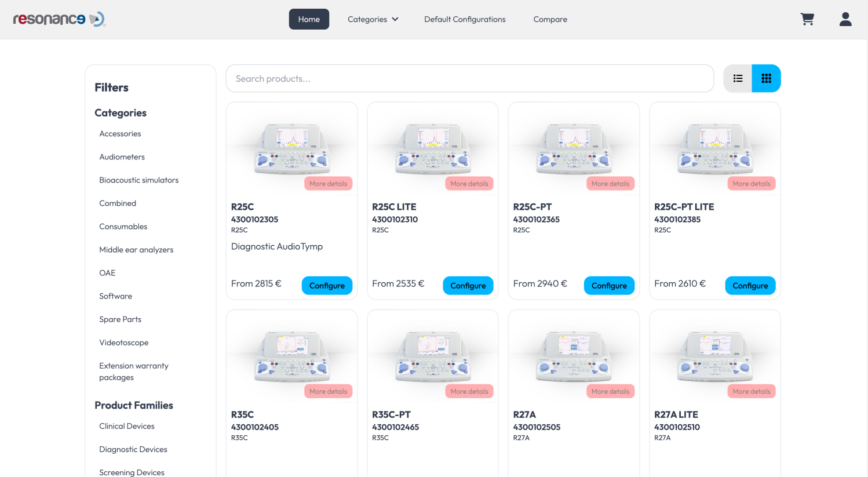Filter by Extension warranty packages

pyautogui.click(x=134, y=372)
